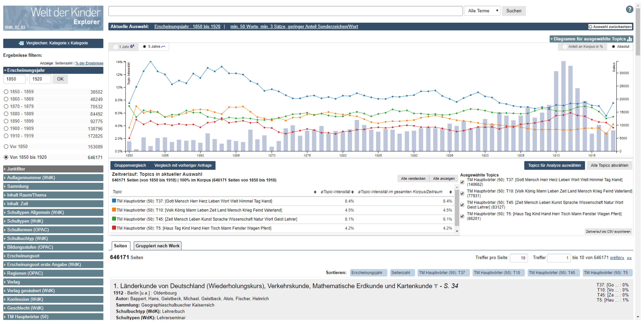The image size is (644, 324).
Task: Open the Alle Terme dropdown
Action: click(x=482, y=11)
